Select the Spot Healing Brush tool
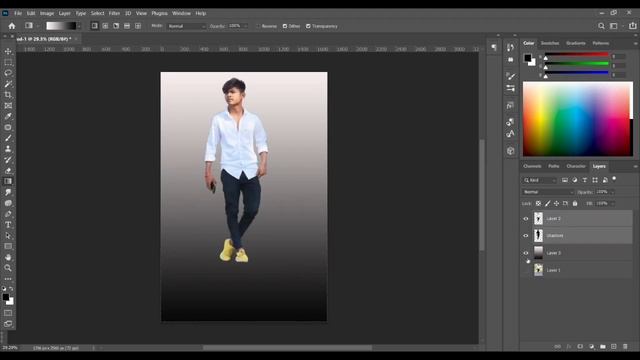The image size is (640, 360). pyautogui.click(x=8, y=127)
